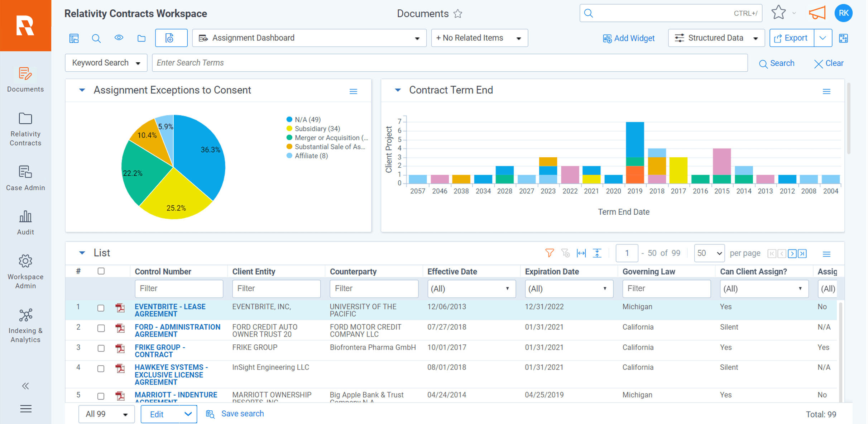This screenshot has height=424, width=868.
Task: Click the Save search link
Action: [242, 414]
